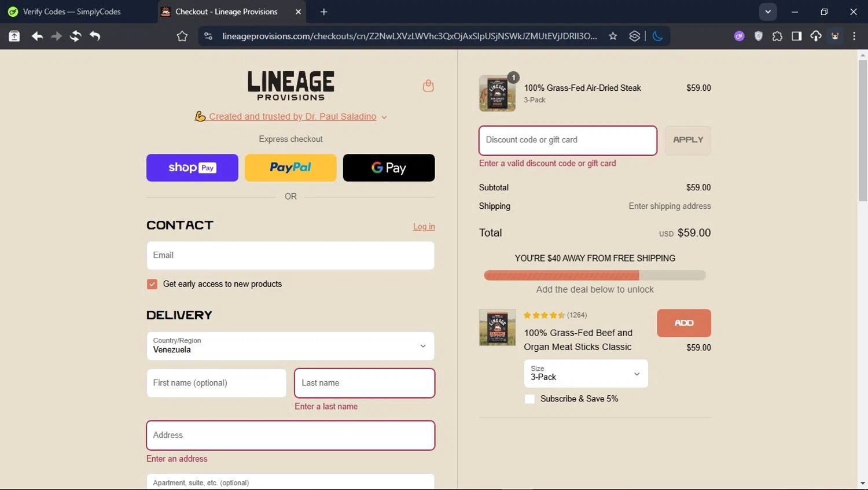
Task: Reload the page with the refresh icon
Action: [x=75, y=36]
